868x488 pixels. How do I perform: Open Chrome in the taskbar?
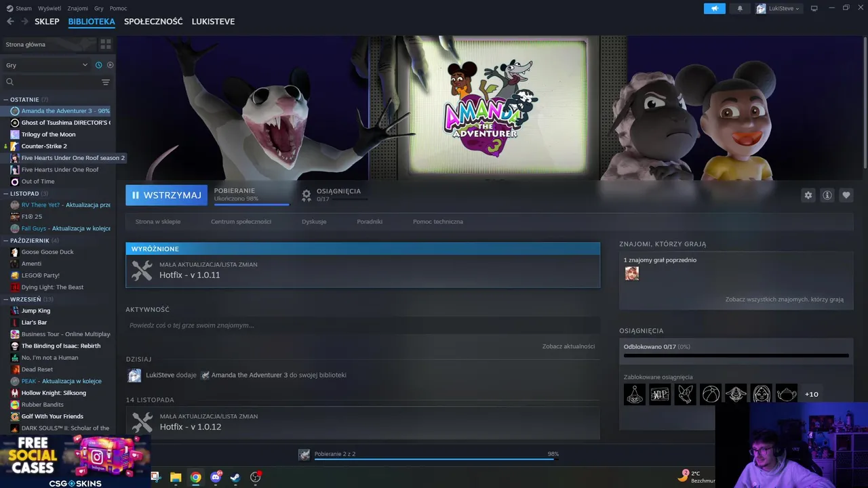pos(195,477)
